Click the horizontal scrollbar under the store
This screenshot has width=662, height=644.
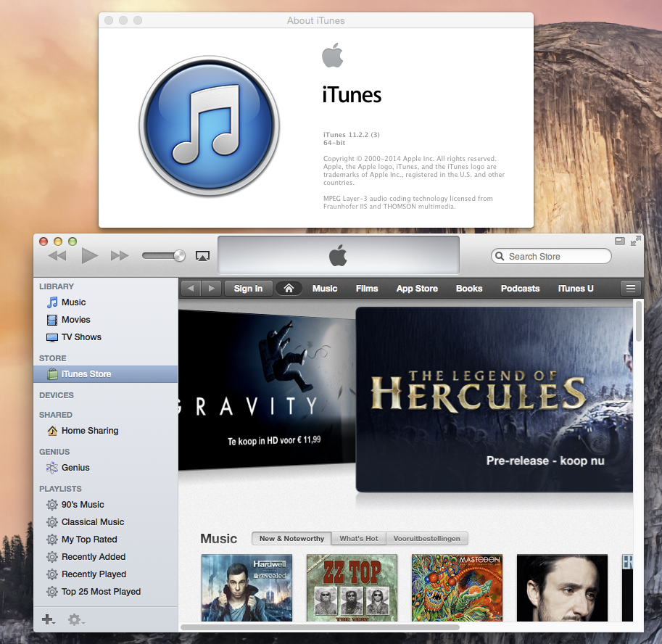[x=320, y=627]
